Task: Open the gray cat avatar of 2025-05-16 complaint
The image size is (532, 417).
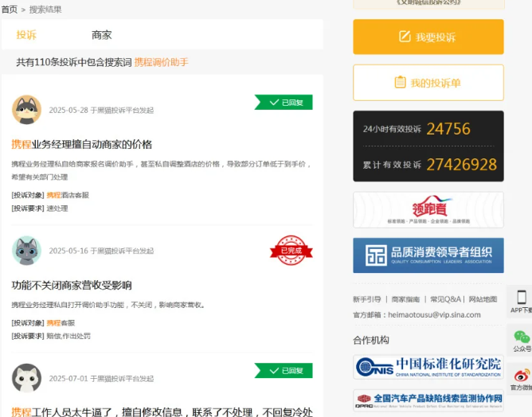Action: tap(26, 251)
